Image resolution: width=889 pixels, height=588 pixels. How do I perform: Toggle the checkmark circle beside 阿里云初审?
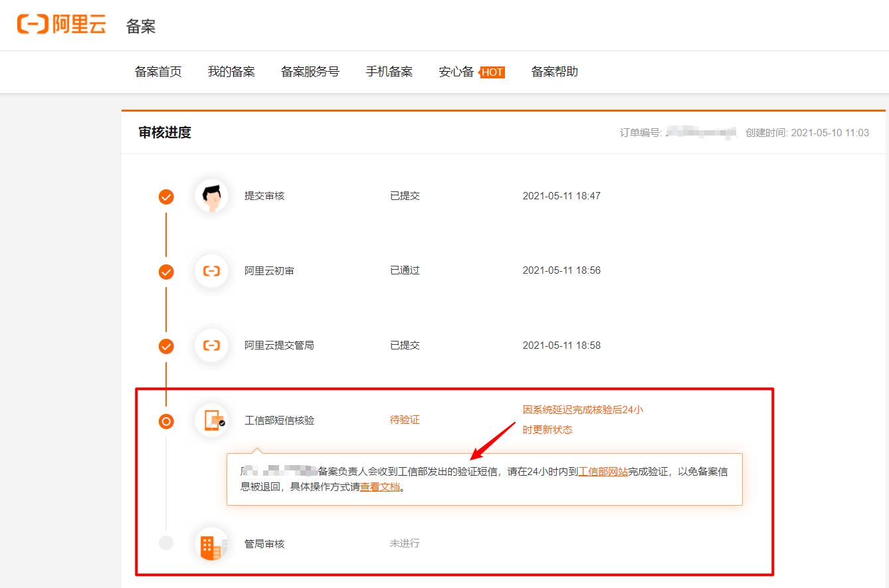pos(166,271)
